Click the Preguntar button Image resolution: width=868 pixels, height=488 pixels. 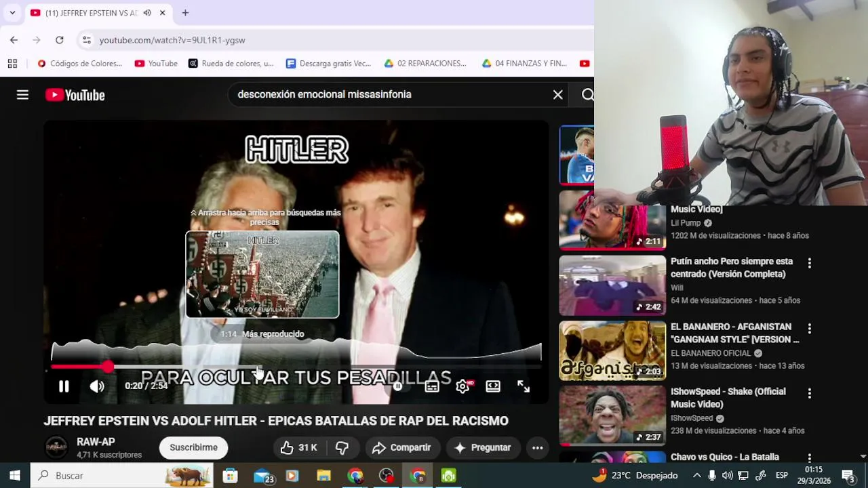pos(482,447)
